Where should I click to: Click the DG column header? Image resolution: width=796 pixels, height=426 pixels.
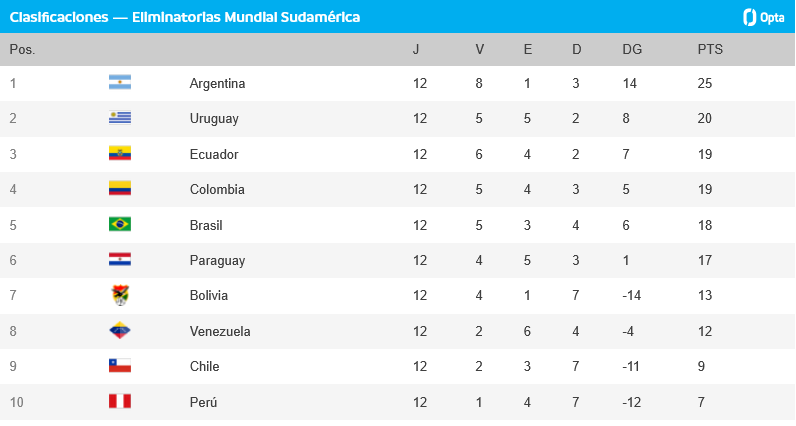click(x=632, y=49)
